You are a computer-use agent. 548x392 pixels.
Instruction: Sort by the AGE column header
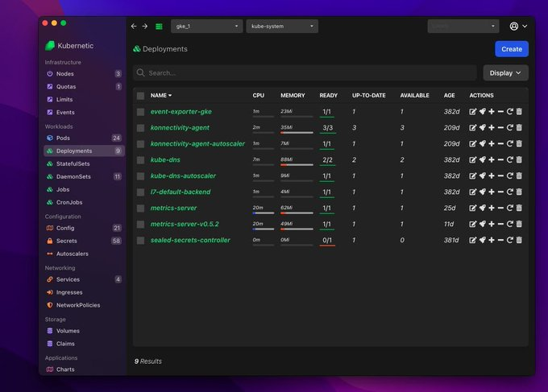click(450, 95)
